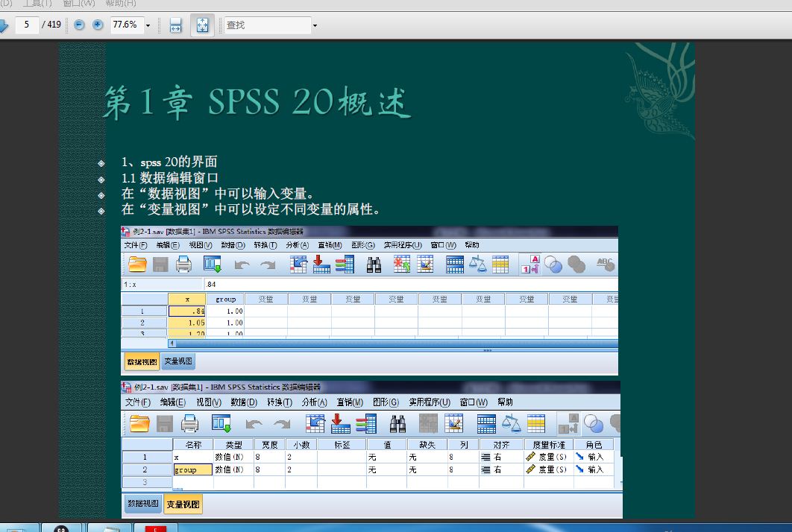Select highlighted 变量视图 tab in variable editor
The image size is (792, 532).
pyautogui.click(x=183, y=504)
